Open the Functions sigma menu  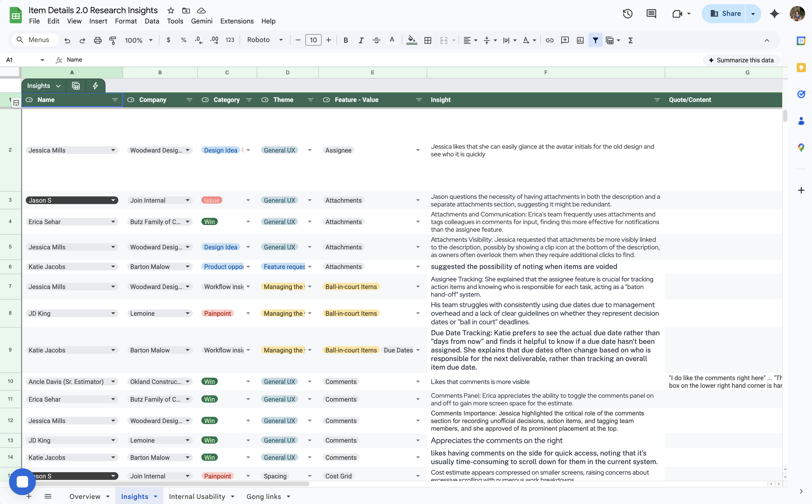tap(630, 40)
